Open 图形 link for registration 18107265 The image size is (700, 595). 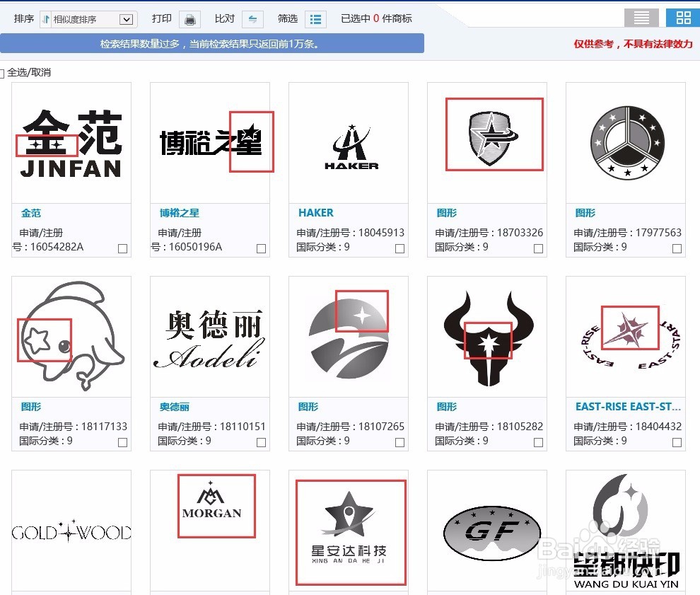pyautogui.click(x=308, y=407)
